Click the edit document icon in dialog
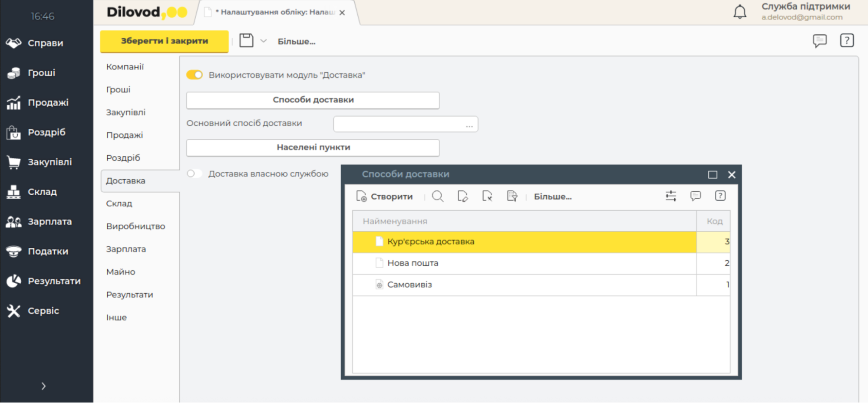The width and height of the screenshot is (868, 403). click(462, 197)
